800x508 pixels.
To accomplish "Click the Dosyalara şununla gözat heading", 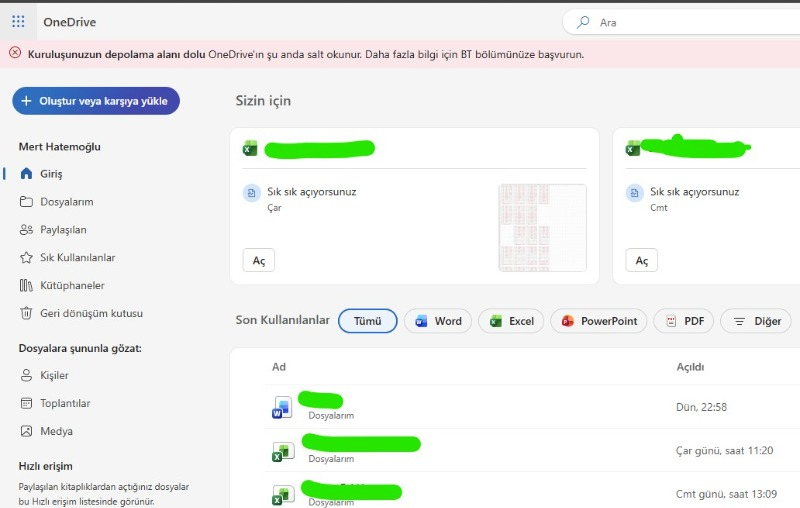I will coord(80,348).
